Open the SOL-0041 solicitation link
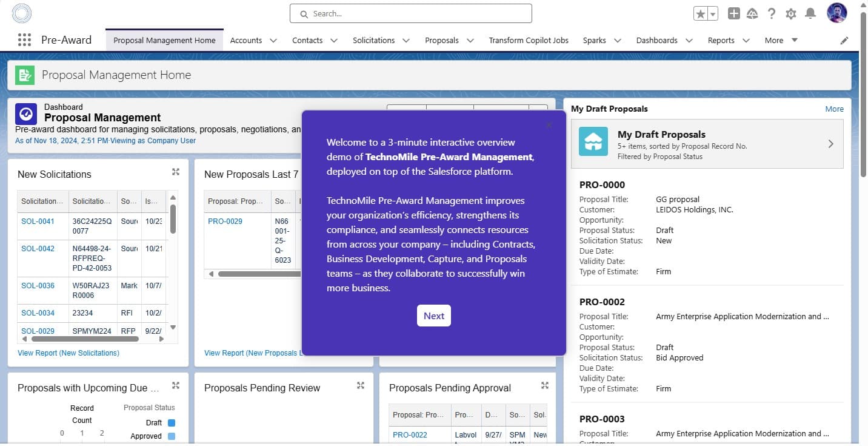868x446 pixels. 38,221
